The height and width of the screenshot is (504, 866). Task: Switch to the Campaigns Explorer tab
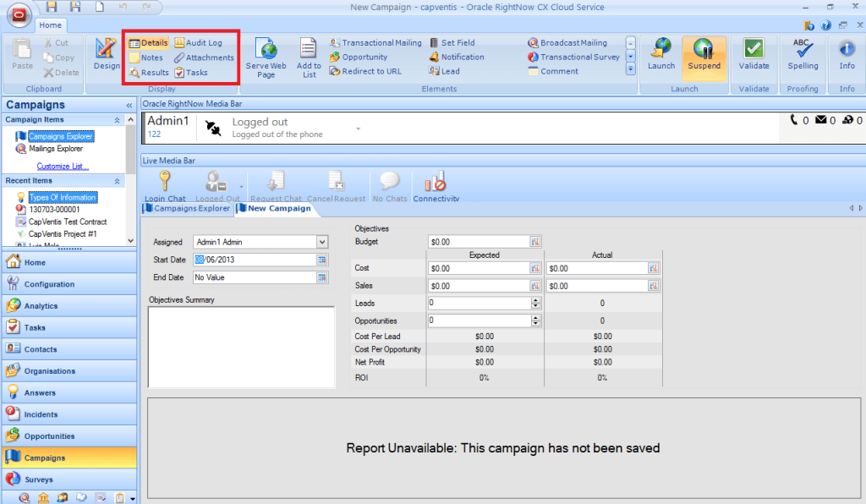(x=187, y=208)
